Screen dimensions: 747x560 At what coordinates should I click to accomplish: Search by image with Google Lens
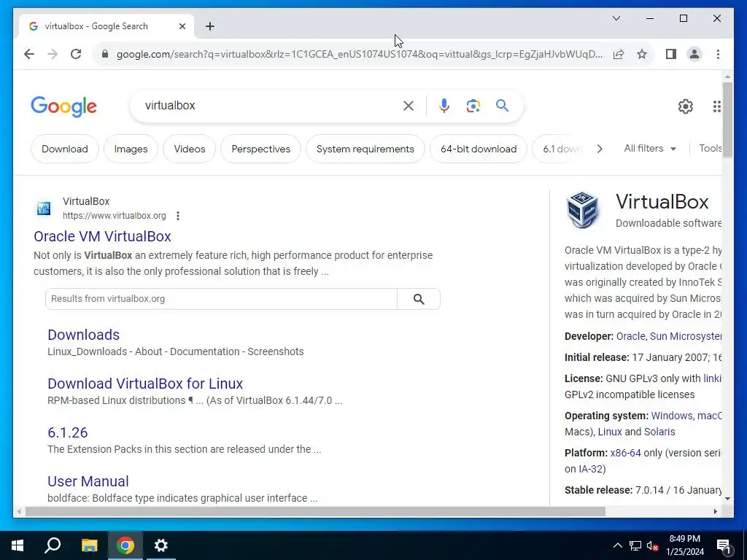473,106
